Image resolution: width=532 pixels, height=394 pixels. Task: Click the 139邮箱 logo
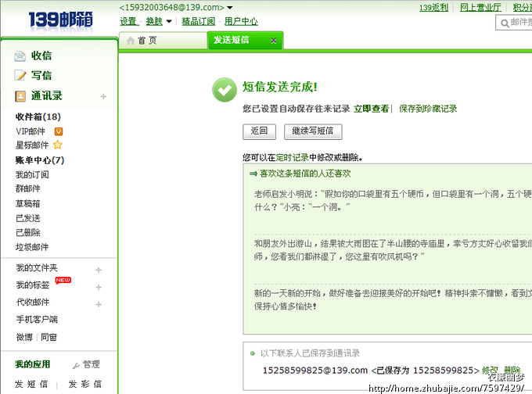[60, 20]
